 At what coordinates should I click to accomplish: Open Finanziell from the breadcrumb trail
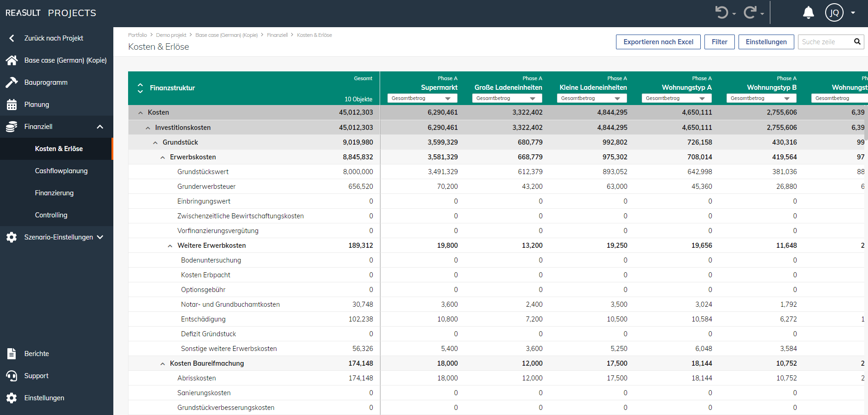tap(277, 35)
